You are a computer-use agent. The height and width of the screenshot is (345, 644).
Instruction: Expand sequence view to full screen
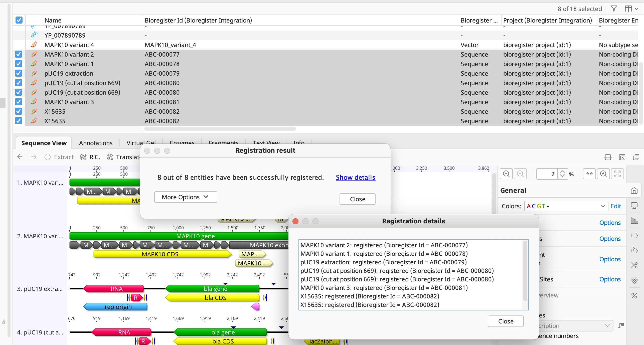(617, 174)
